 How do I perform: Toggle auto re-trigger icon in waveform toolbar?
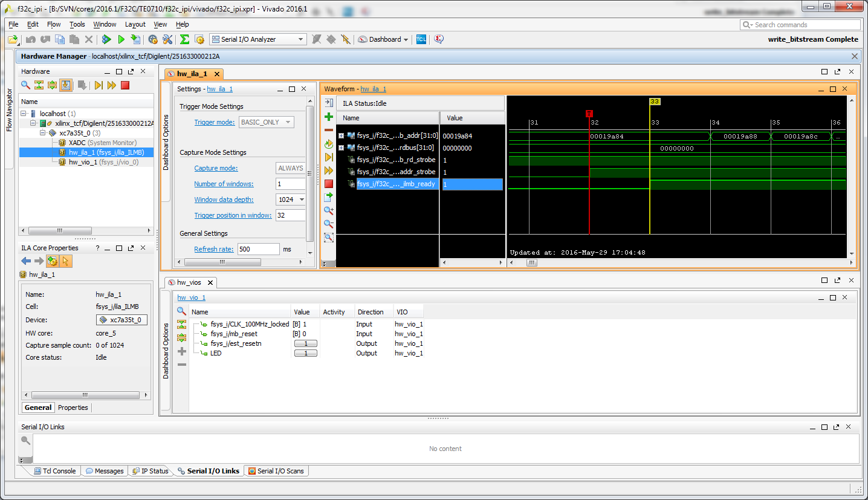click(329, 144)
